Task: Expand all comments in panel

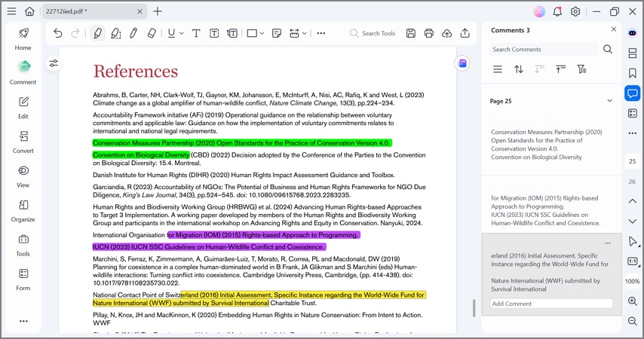Action: coord(540,69)
